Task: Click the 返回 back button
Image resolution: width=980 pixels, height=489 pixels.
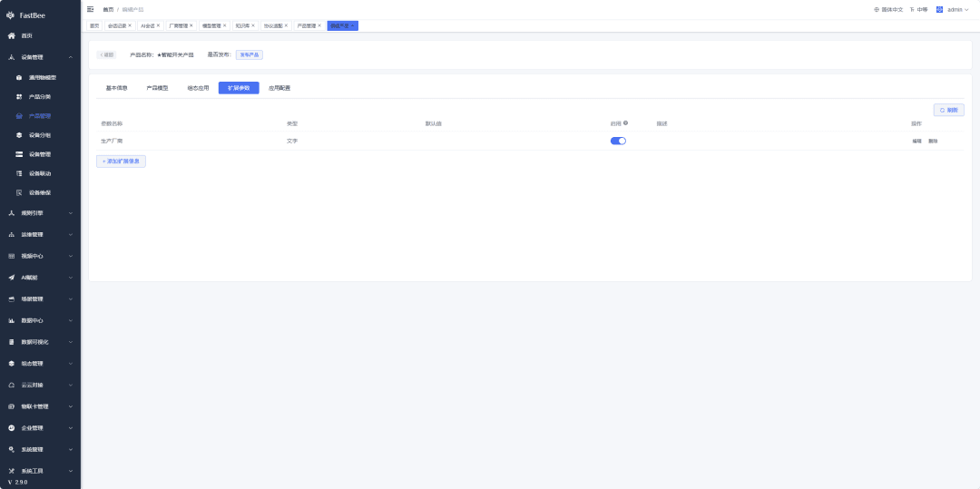Action: point(106,55)
